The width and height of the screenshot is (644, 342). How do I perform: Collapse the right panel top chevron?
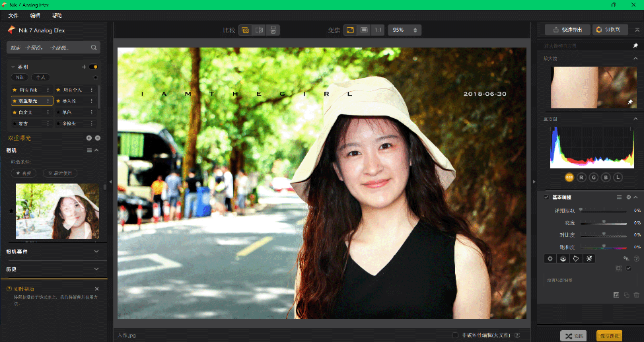click(x=637, y=30)
